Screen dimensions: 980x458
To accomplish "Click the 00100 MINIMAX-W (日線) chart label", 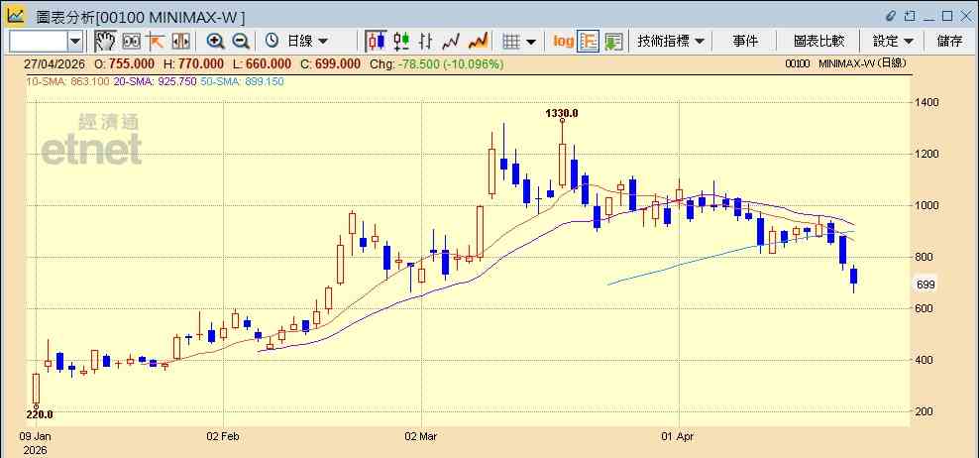I will (845, 63).
